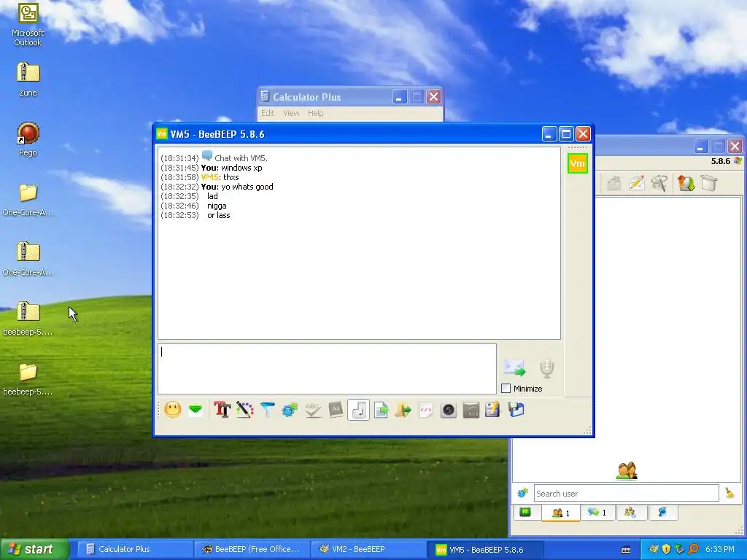Viewport: 747px width, 560px height.
Task: Click the Windows flag icon beside 5.8.6
Action: point(738,161)
